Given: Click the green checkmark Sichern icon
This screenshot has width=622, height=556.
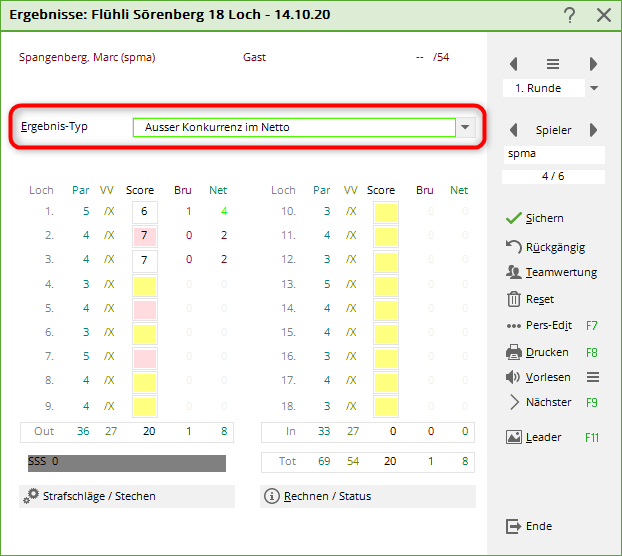Looking at the screenshot, I should [513, 218].
